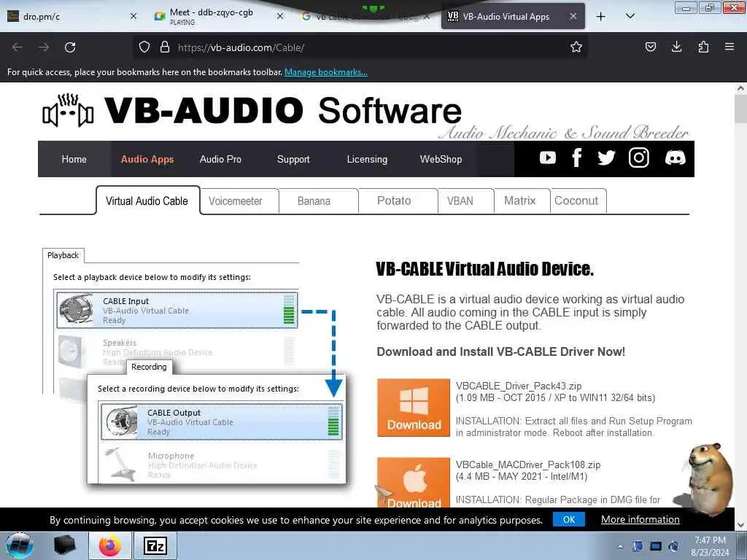Open the Extensions puzzle icon

click(703, 47)
